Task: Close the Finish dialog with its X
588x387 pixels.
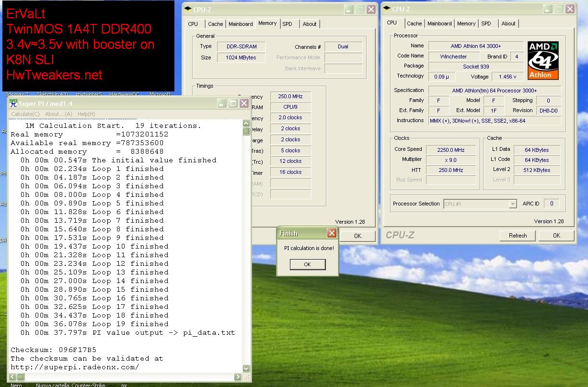Action: [x=332, y=233]
